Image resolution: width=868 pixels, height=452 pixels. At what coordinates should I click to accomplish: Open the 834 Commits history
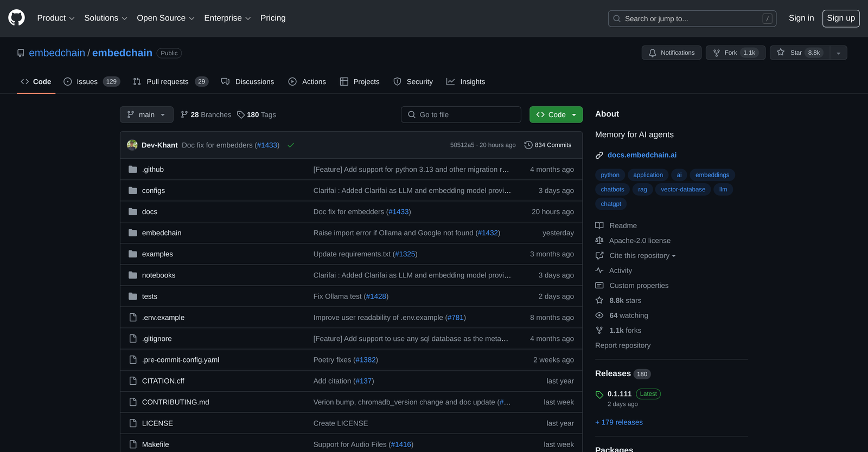[548, 145]
